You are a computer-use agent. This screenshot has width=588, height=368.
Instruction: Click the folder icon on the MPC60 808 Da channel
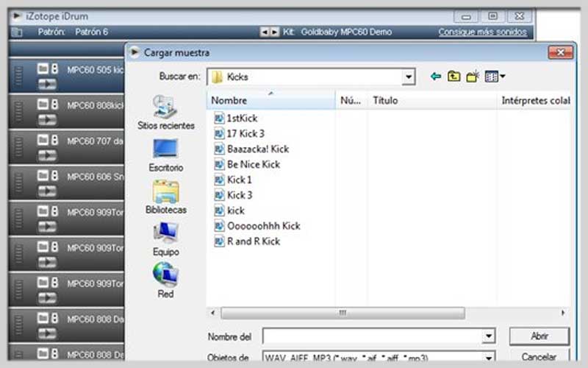(43, 318)
